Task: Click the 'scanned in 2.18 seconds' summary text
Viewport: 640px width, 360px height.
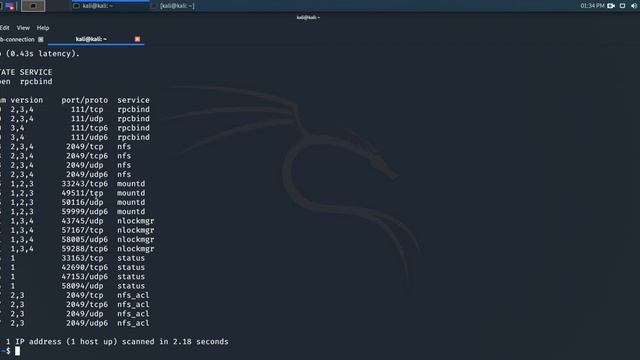Action: (x=175, y=342)
